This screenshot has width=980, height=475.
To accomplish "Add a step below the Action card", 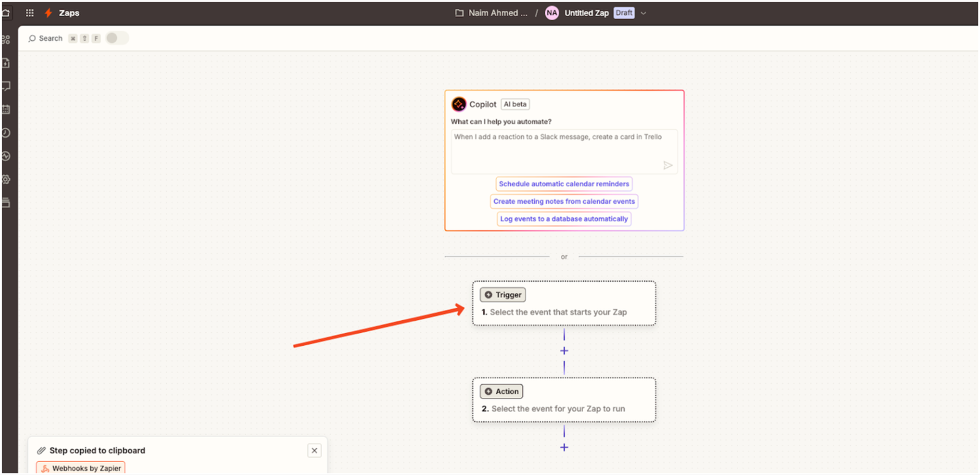I will [564, 447].
